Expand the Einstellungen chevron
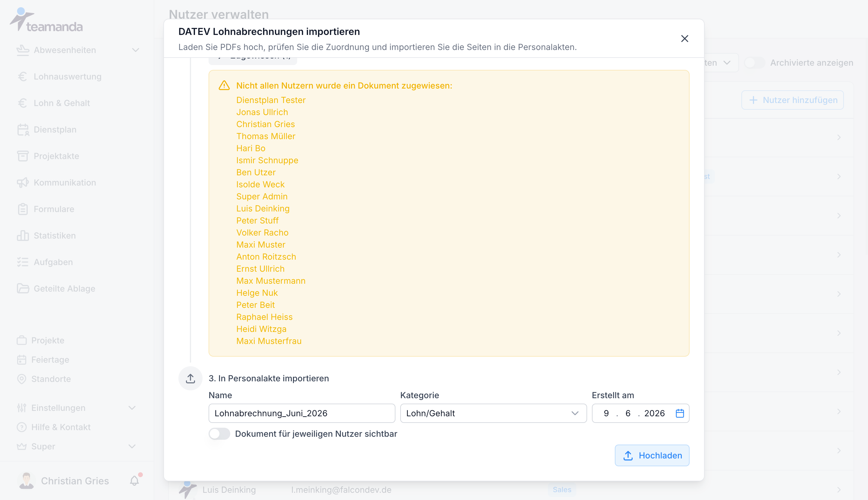The height and width of the screenshot is (500, 868). (132, 408)
